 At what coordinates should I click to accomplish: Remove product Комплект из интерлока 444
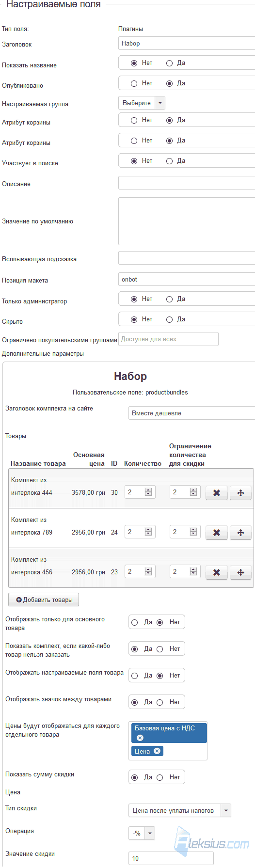(217, 493)
